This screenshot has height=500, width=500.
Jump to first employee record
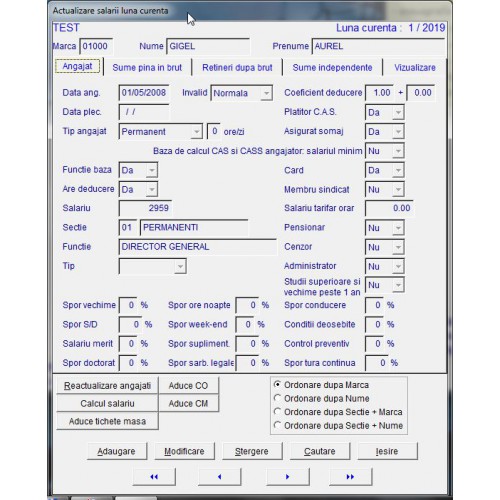(154, 477)
